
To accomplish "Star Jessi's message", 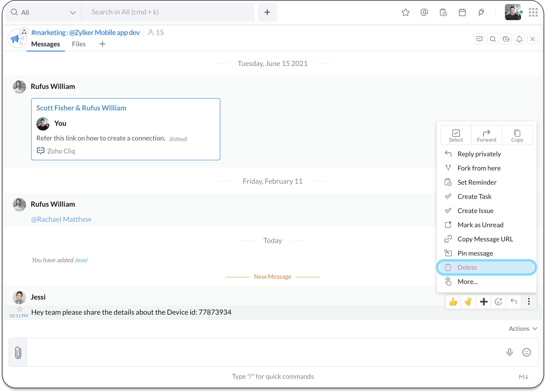I will pos(20,309).
